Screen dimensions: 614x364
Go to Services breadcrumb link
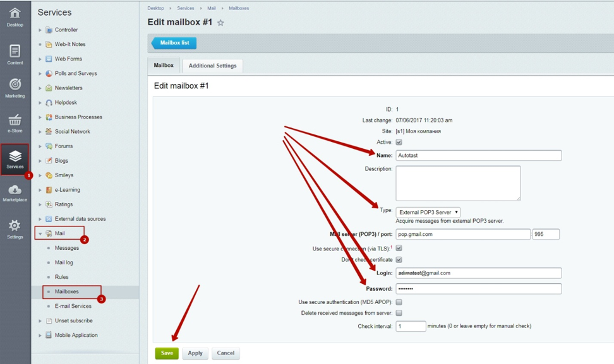[x=185, y=8]
